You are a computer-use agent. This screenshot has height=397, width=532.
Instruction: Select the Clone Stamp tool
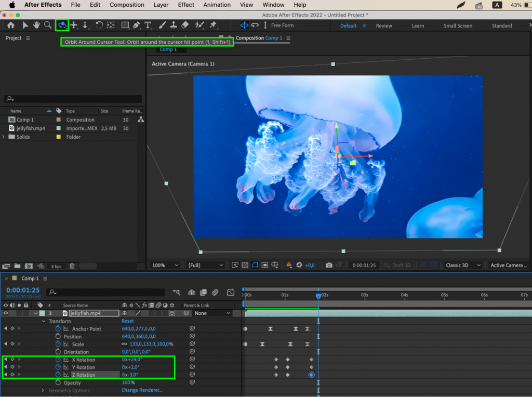pos(173,24)
